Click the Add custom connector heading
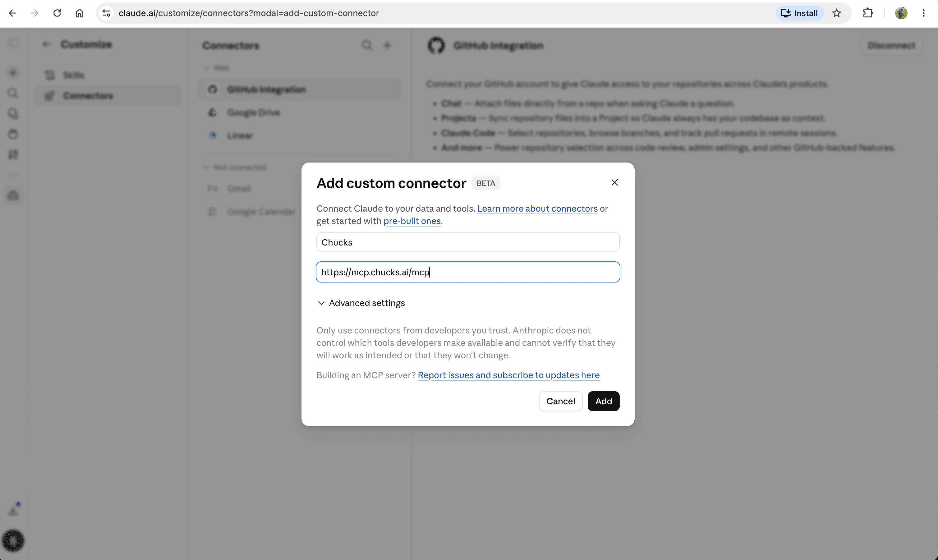938x560 pixels. [391, 183]
